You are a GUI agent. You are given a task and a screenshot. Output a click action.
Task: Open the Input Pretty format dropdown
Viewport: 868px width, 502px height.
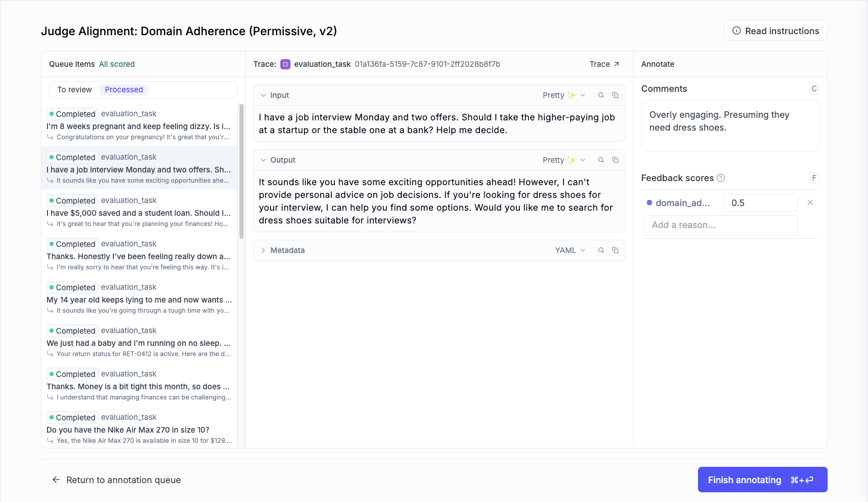pyautogui.click(x=564, y=95)
